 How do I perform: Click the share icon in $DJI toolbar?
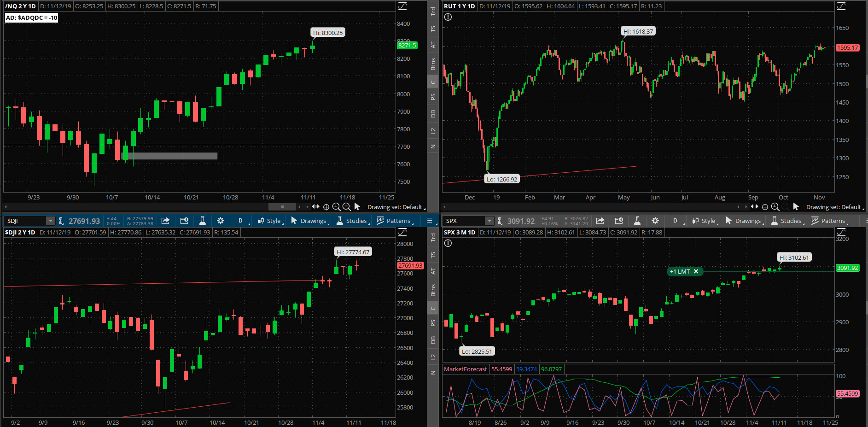(x=166, y=221)
